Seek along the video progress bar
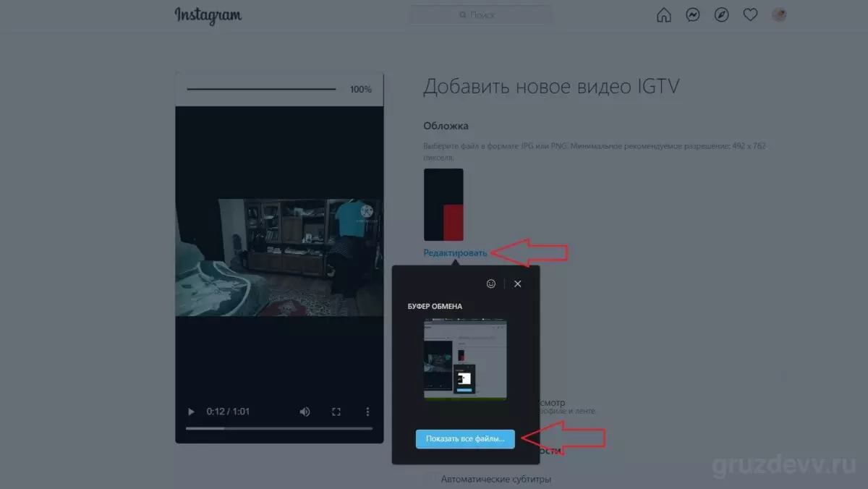Image resolution: width=868 pixels, height=489 pixels. click(279, 428)
